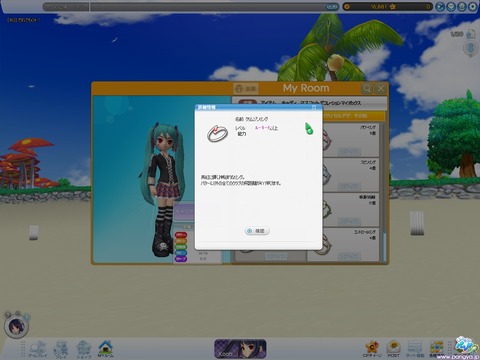The image size is (480, 360).
Task: Select the second ring card on the right
Action: pos(350,175)
